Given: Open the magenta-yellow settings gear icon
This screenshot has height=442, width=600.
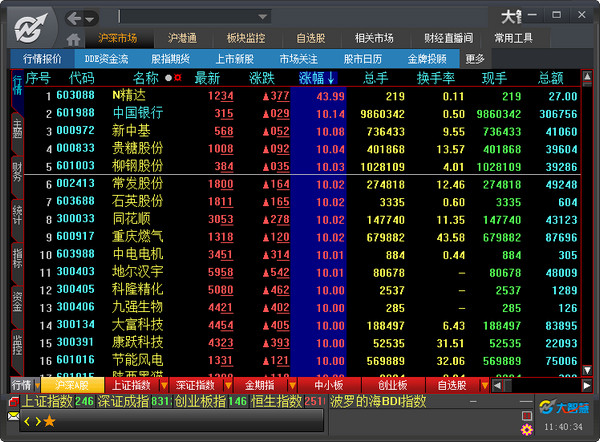Looking at the screenshot, I should (527, 430).
